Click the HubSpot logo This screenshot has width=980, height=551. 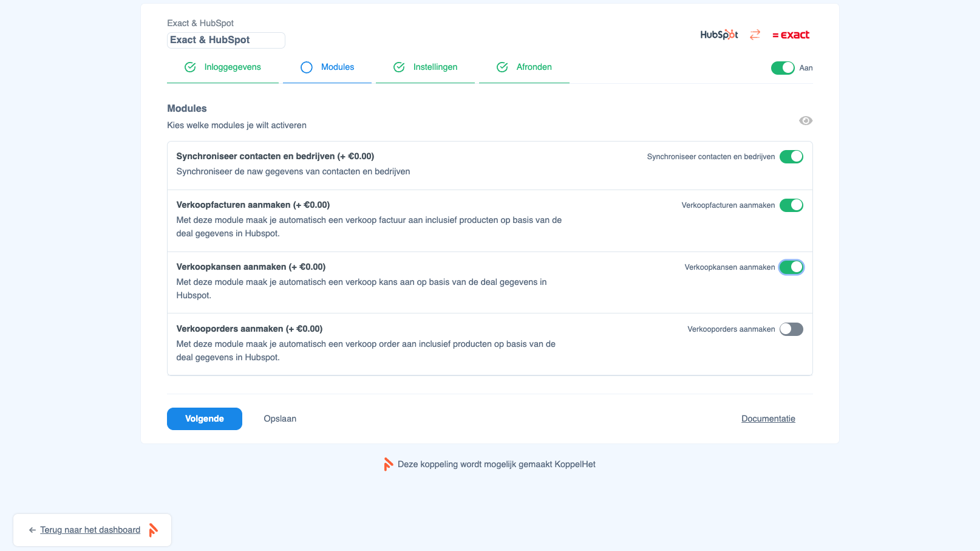(719, 35)
